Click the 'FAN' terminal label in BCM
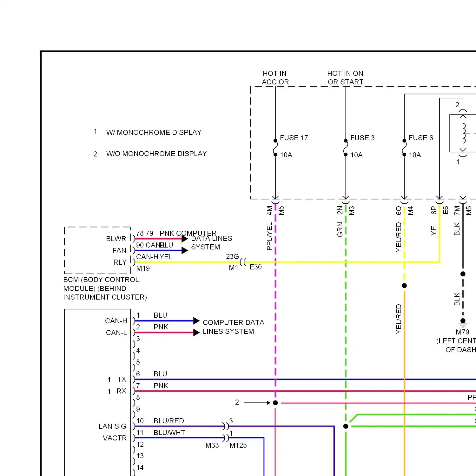Screen dimensions: 476x476 pos(119,250)
